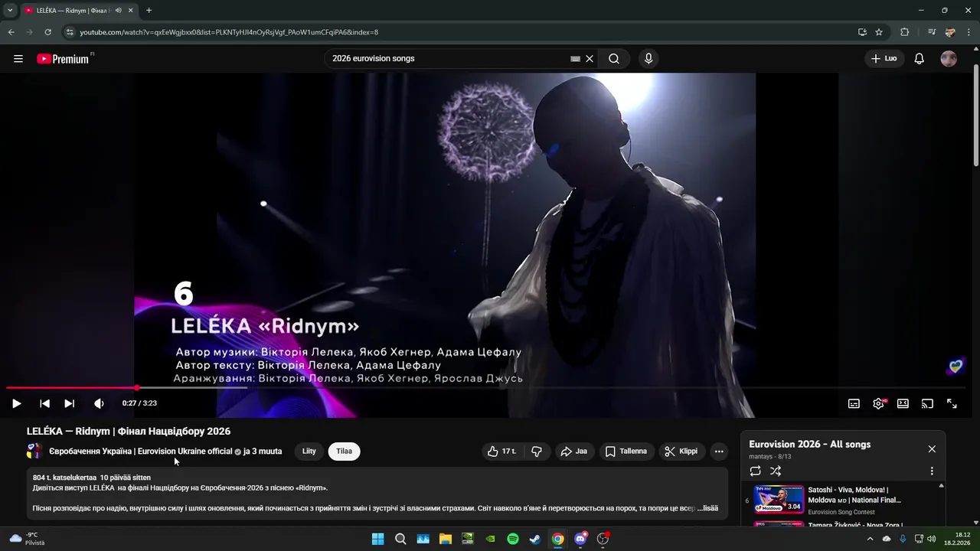Save video with Tallenna button

coord(626,452)
